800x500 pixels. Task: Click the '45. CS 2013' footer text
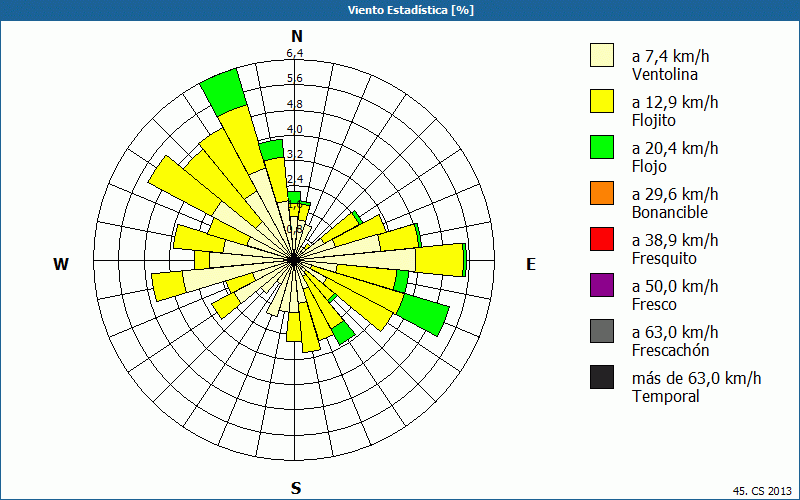(762, 491)
